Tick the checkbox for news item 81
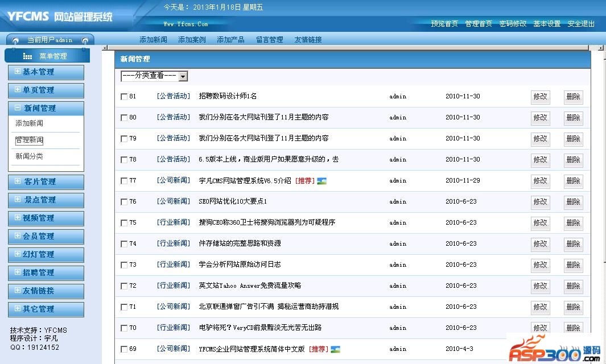Image resolution: width=606 pixels, height=364 pixels. coord(124,97)
